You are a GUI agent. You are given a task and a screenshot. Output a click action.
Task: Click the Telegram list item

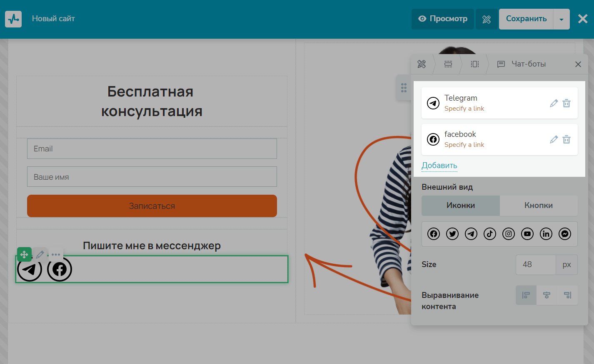coord(499,103)
